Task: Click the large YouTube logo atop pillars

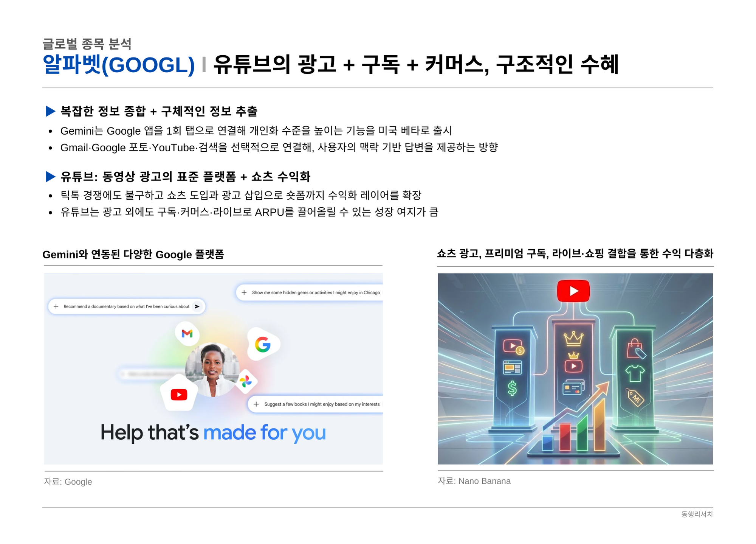Action: pyautogui.click(x=573, y=291)
